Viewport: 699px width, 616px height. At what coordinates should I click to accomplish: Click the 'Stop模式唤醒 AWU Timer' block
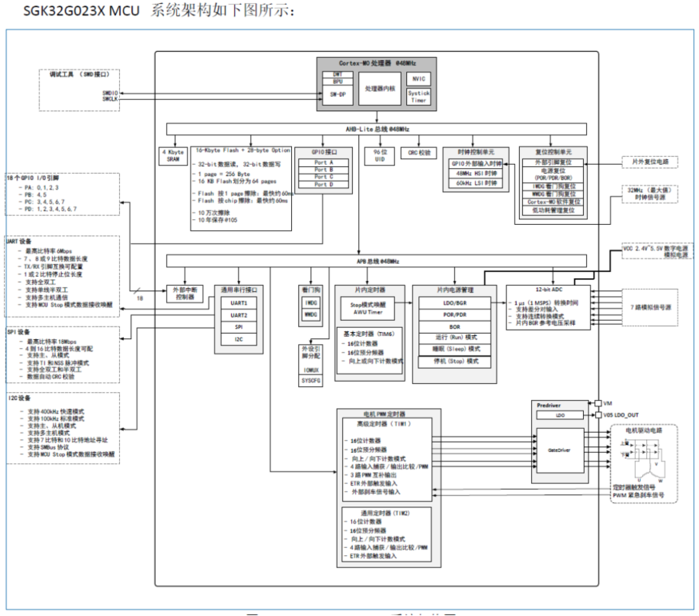368,308
